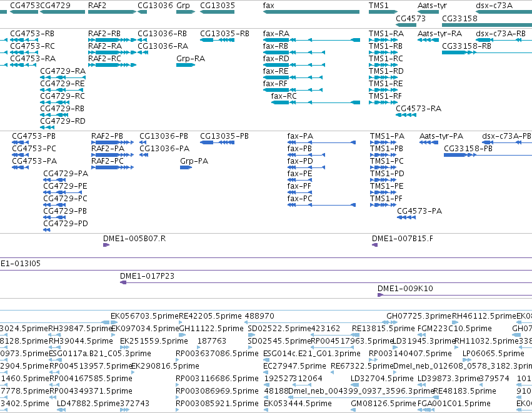Select the dsx-c73A gene label
This screenshot has width=532, height=413.
point(494,6)
